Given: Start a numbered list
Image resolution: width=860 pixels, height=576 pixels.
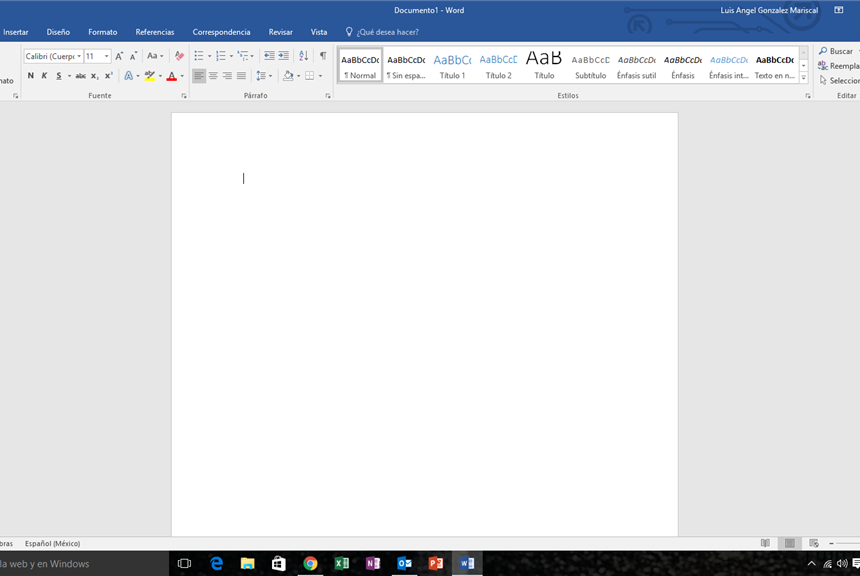Looking at the screenshot, I should pyautogui.click(x=220, y=56).
